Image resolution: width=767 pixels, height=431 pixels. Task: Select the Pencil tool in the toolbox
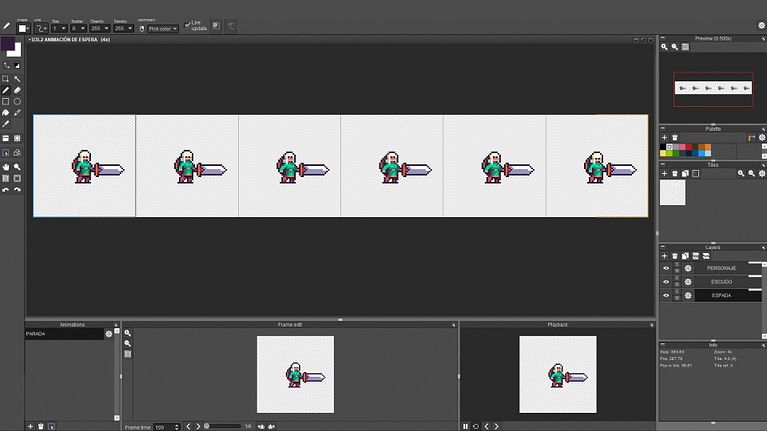(6, 90)
